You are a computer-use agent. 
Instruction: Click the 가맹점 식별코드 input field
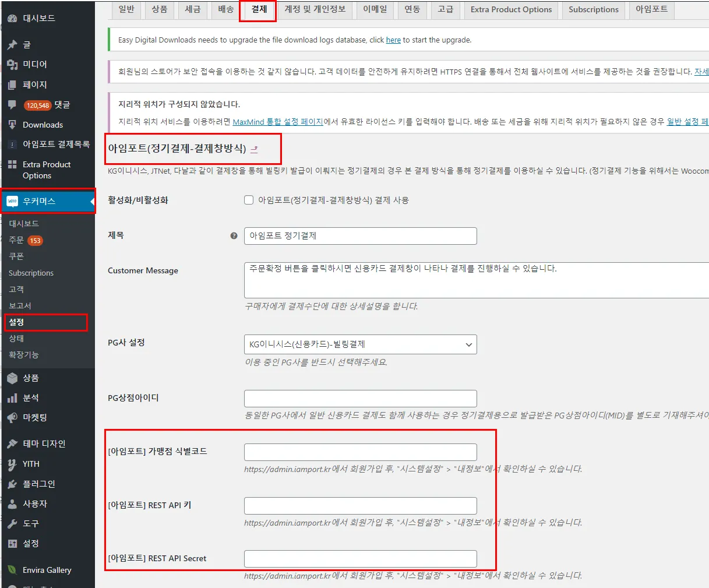coord(360,452)
